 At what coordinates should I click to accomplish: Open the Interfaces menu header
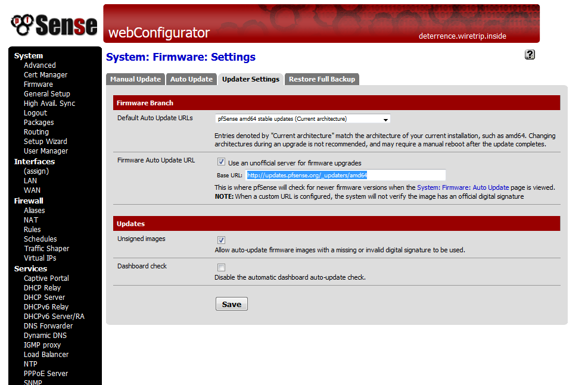tap(35, 161)
